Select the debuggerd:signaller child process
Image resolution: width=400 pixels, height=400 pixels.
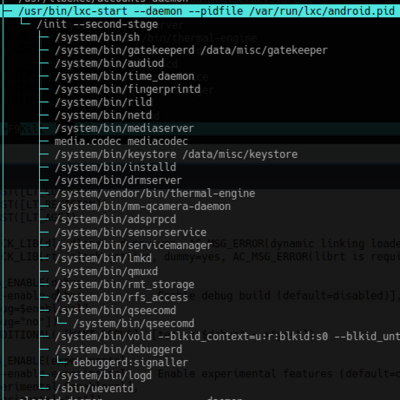click(131, 362)
